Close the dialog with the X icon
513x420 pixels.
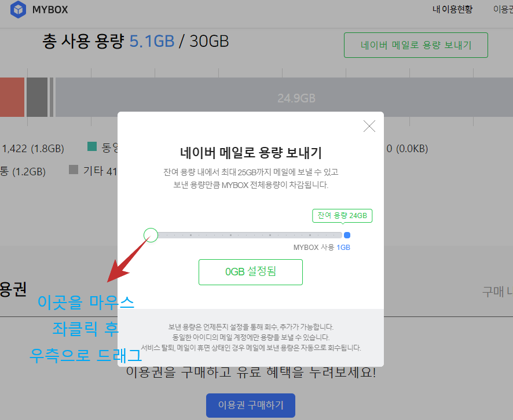(369, 126)
